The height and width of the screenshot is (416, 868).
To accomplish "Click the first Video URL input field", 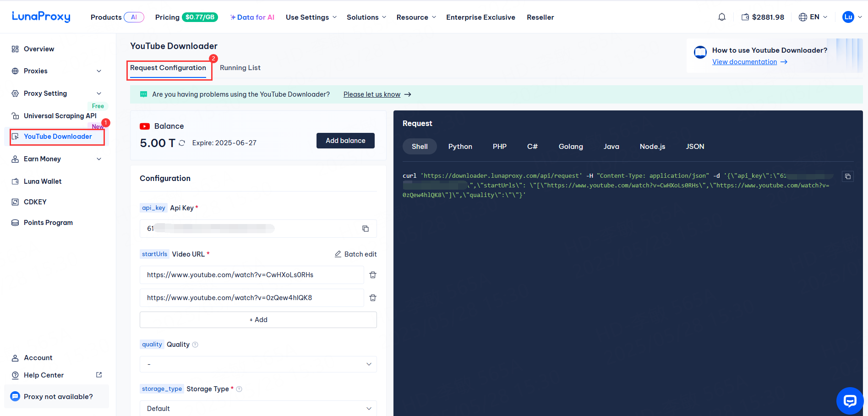I will pos(251,275).
